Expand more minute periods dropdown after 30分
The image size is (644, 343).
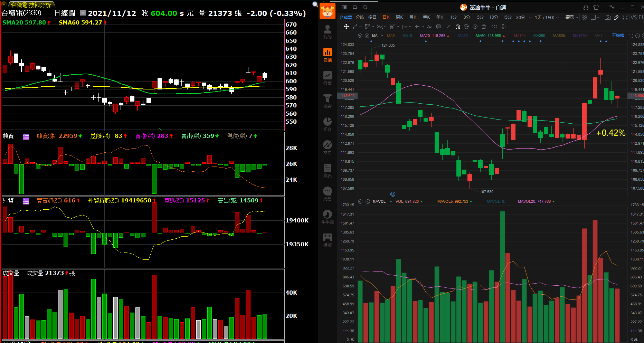(x=530, y=17)
